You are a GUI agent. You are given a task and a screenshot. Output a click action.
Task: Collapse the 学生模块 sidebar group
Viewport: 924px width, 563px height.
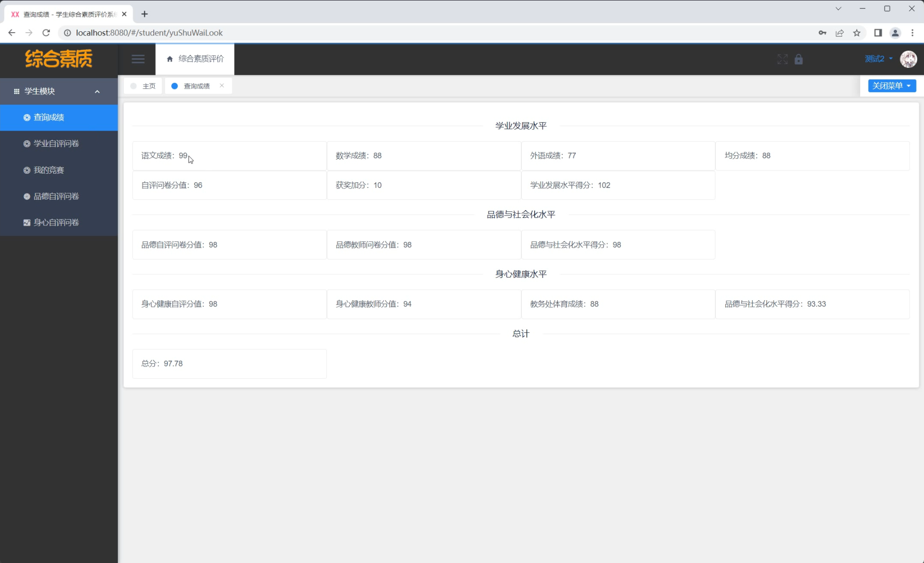click(59, 91)
